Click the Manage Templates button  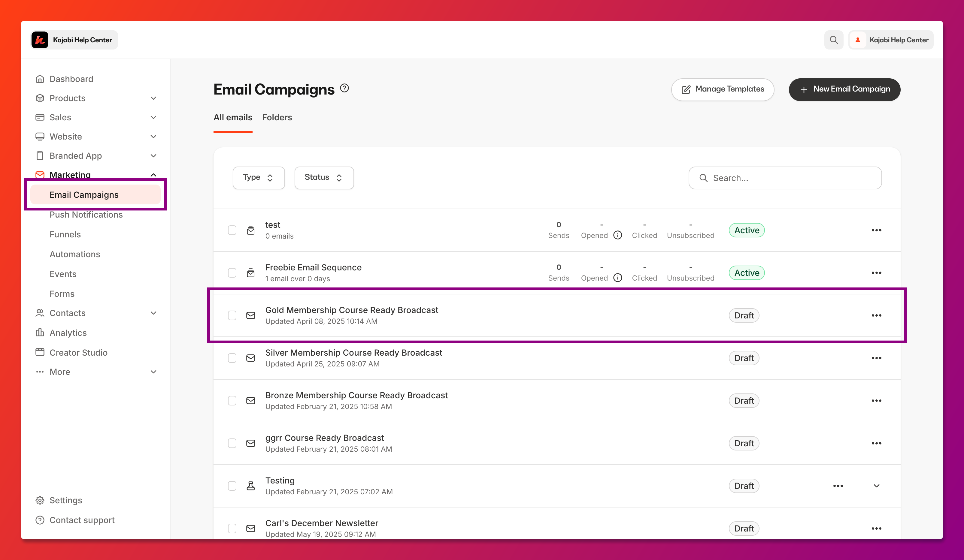[x=722, y=89]
